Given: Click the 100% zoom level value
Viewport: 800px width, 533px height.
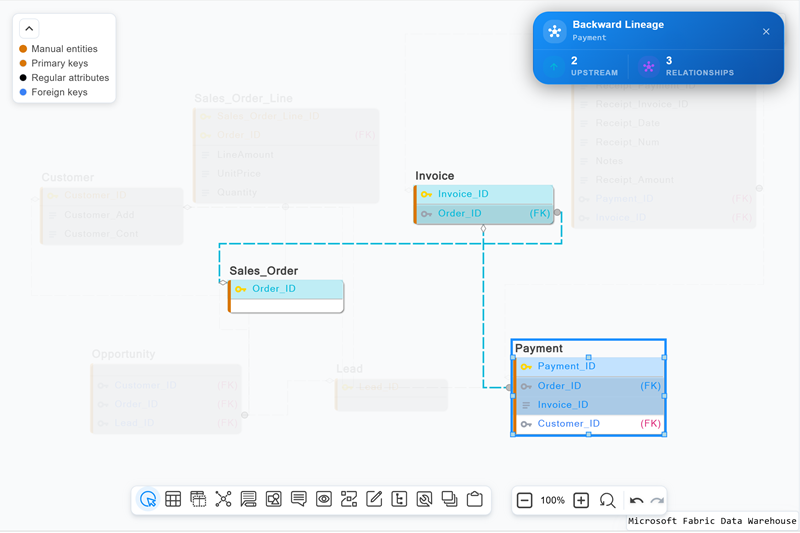Looking at the screenshot, I should click(553, 500).
